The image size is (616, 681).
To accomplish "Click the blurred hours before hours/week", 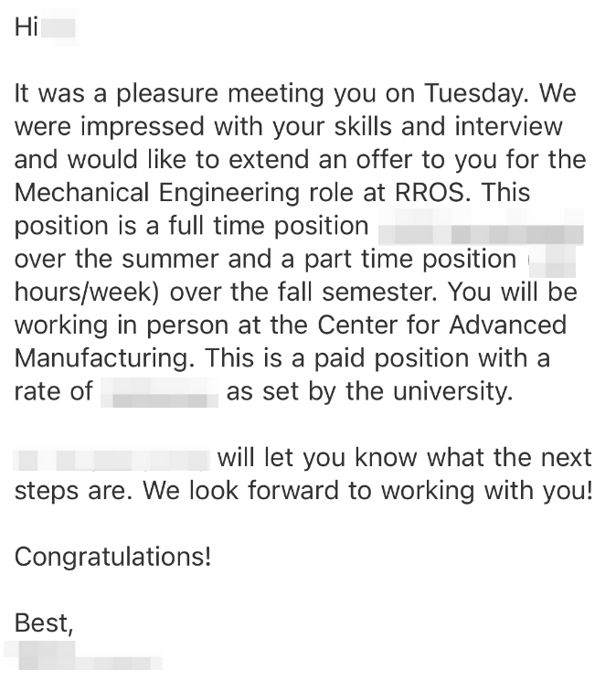I will tap(552, 261).
